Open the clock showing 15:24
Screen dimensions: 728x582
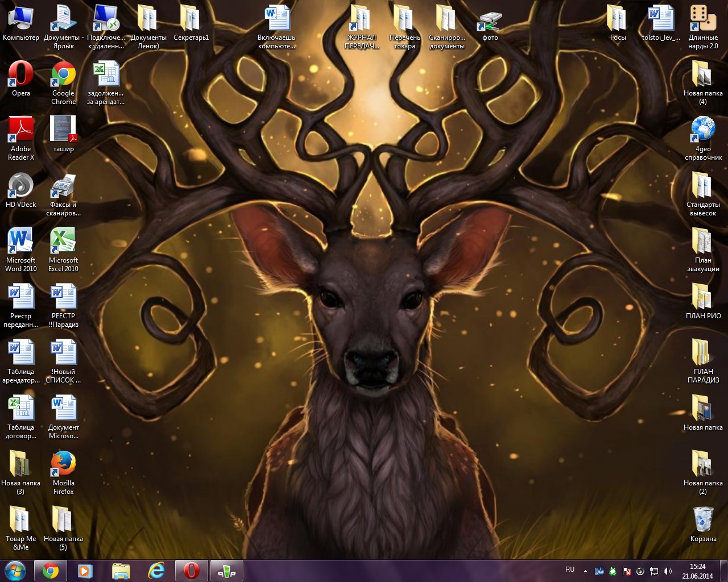(x=697, y=571)
